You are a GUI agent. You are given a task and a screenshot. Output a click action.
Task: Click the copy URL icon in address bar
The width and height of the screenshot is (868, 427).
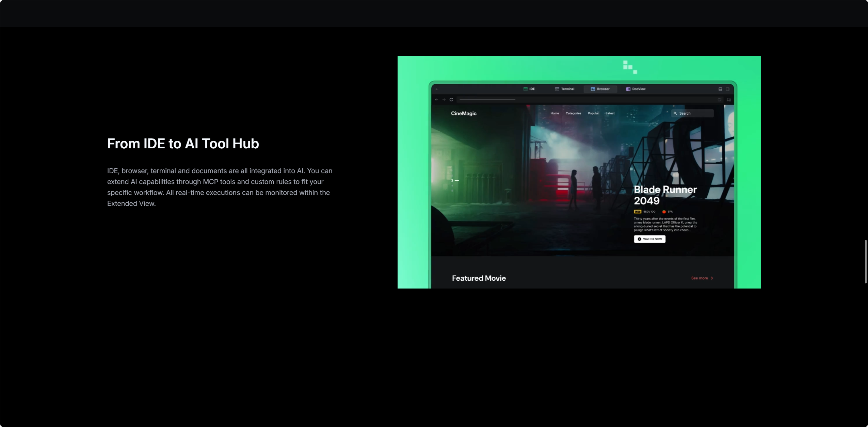720,100
